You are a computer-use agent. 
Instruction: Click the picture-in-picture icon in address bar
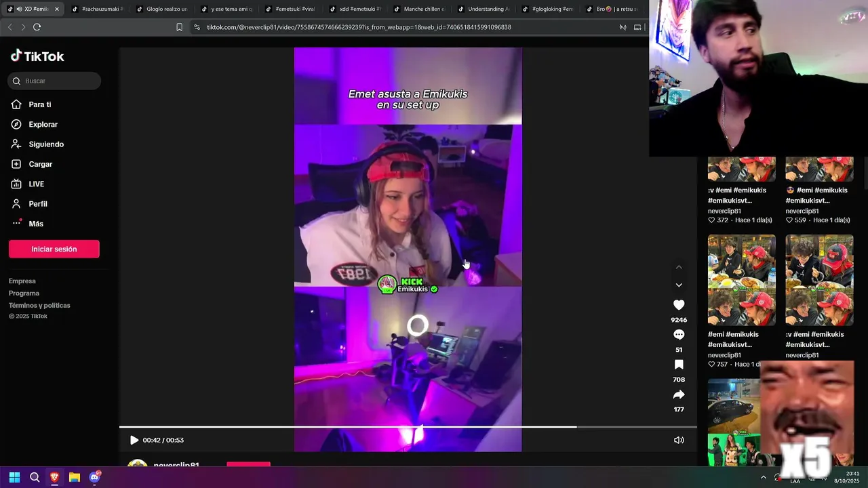(x=637, y=27)
